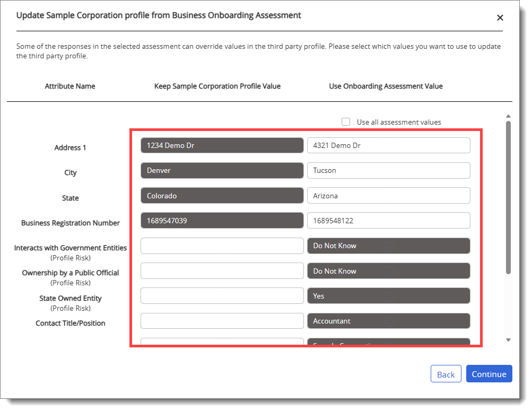The height and width of the screenshot is (411, 532).
Task: Click the Back button
Action: 446,374
